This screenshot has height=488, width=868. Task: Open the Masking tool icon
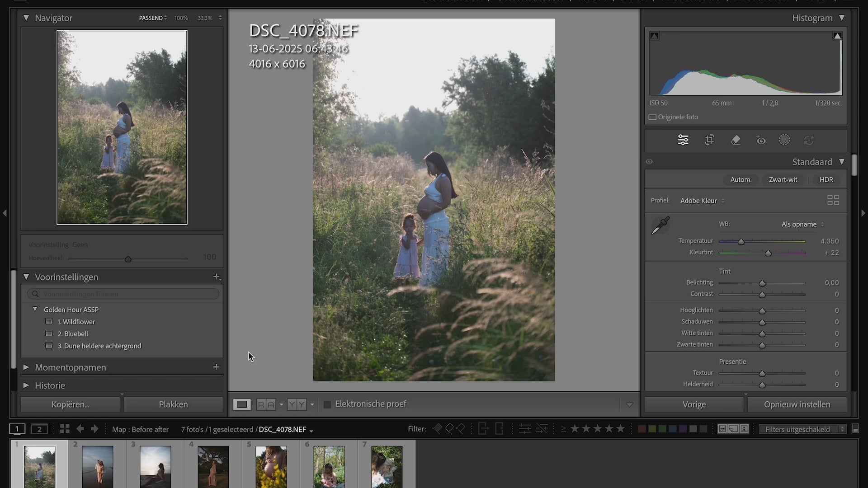[x=784, y=140]
